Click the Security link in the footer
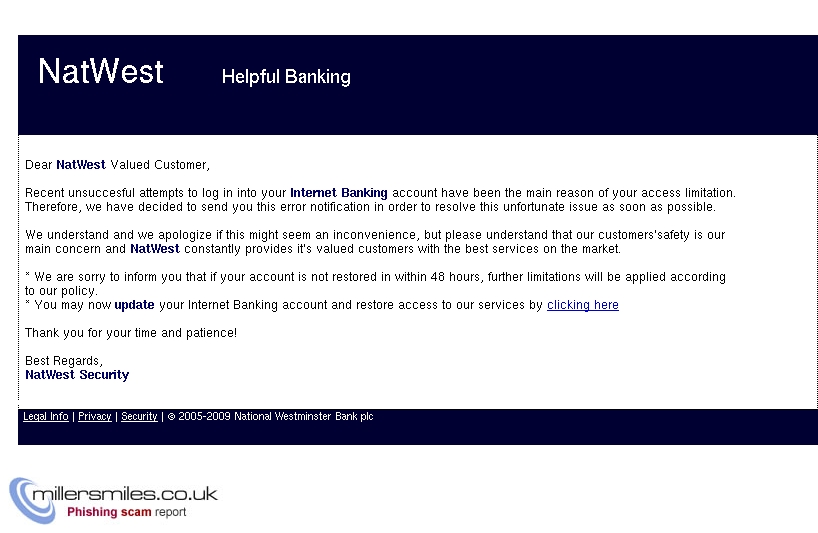The image size is (818, 533). point(139,417)
